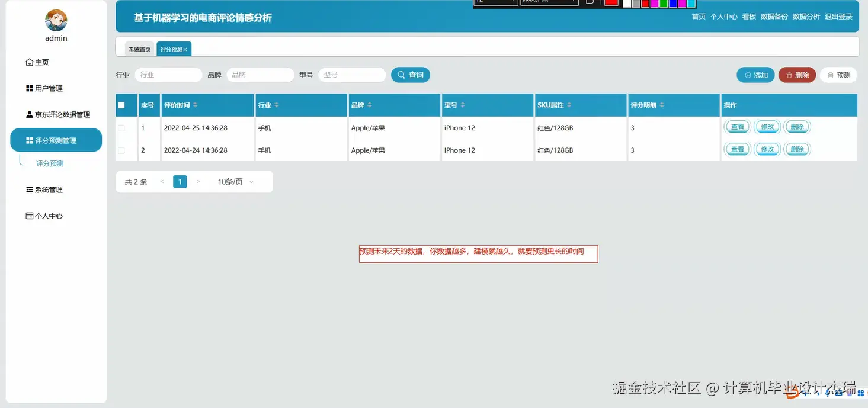
Task: Click 删除 in the 2022-04-24 row
Action: pos(797,149)
